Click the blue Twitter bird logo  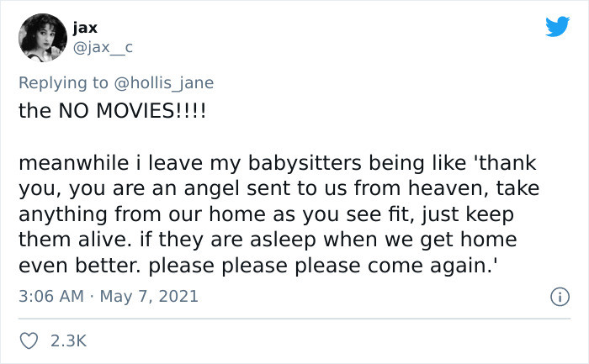[557, 27]
